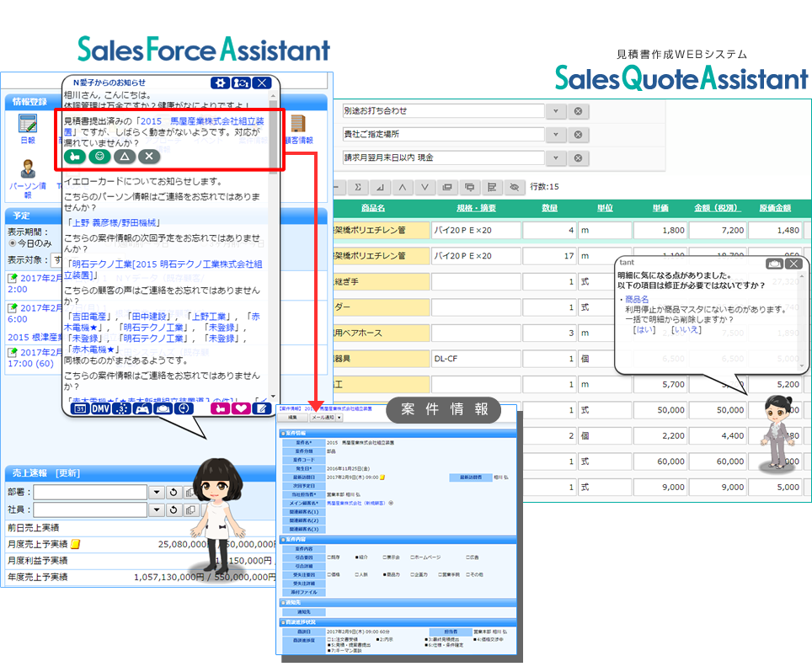Clear the 別途お打ち合わせ field with X button
The height and width of the screenshot is (672, 812).
click(579, 111)
